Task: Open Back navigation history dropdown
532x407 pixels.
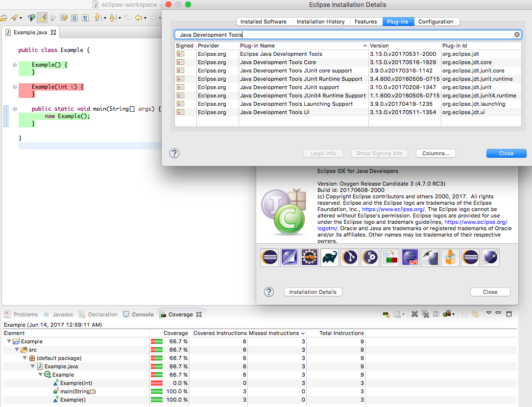Action: pos(145,18)
